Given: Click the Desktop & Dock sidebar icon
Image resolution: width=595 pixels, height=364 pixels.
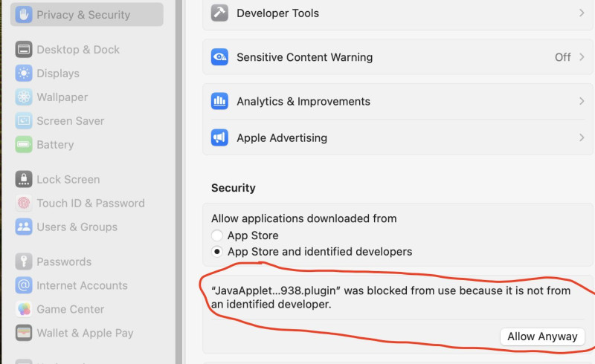Looking at the screenshot, I should [x=24, y=50].
